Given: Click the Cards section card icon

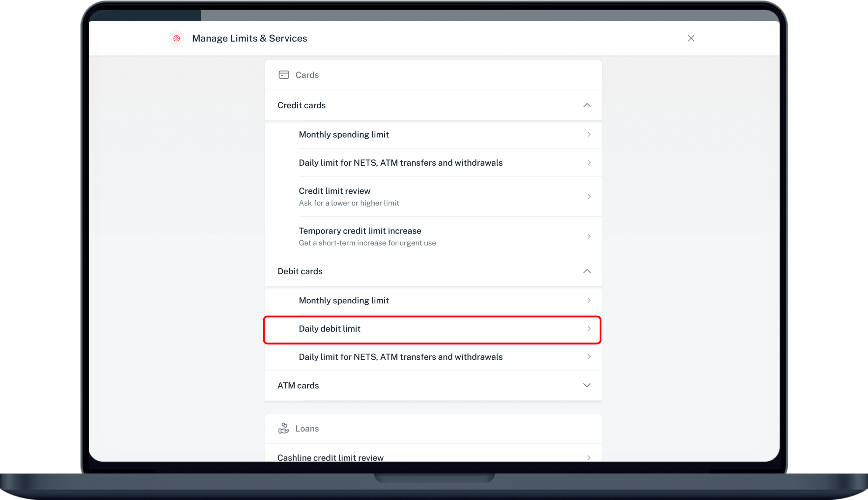Looking at the screenshot, I should (283, 75).
